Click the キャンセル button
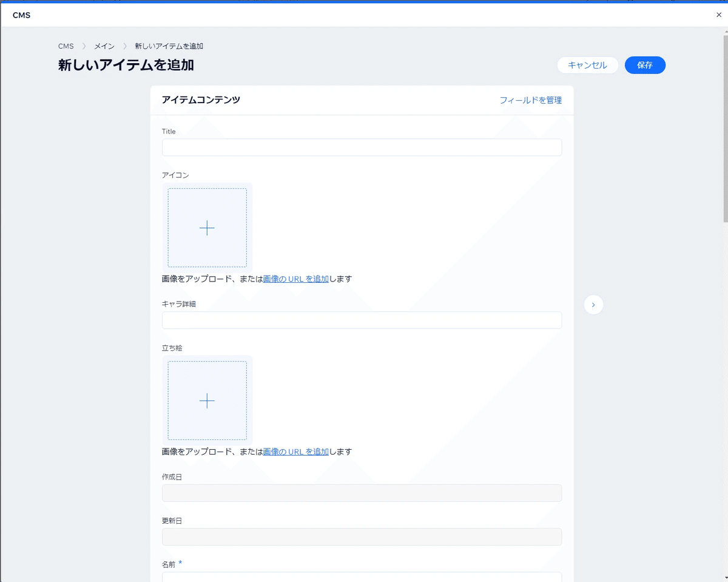The image size is (728, 582). coord(587,65)
